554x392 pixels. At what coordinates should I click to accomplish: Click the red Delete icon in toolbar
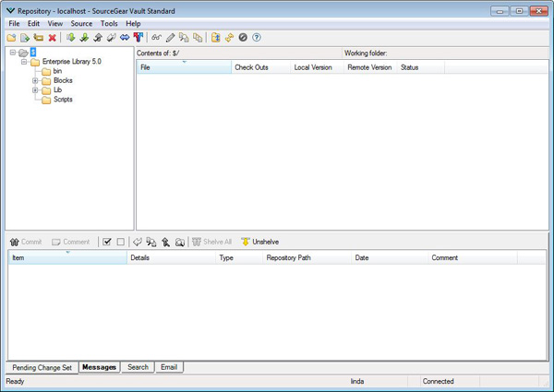click(52, 38)
